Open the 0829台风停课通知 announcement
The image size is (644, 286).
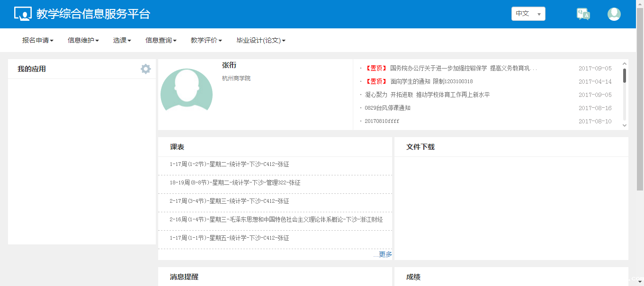387,108
